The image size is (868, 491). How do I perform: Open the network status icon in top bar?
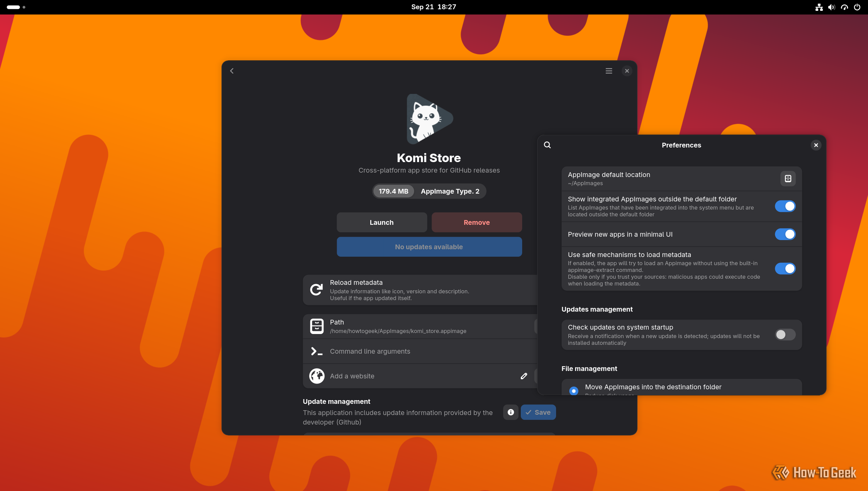[x=819, y=7]
